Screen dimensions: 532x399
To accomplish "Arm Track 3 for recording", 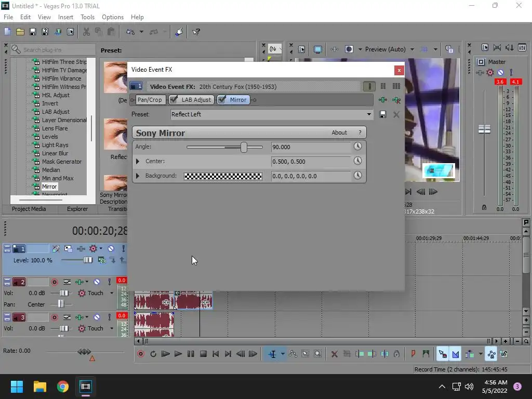I will [54, 317].
